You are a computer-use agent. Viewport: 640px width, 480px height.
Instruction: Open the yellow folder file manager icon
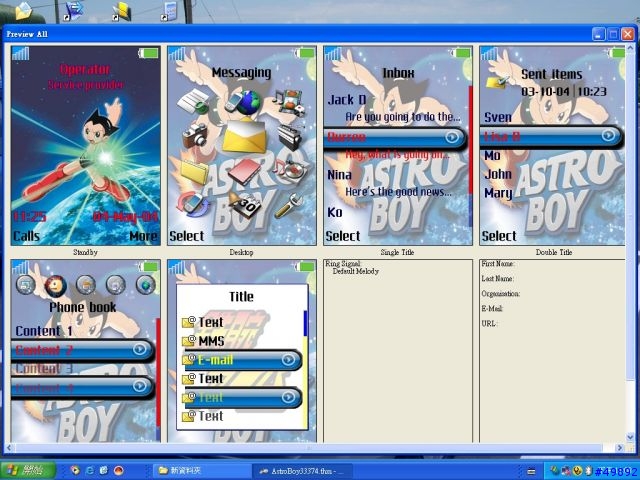[x=195, y=172]
